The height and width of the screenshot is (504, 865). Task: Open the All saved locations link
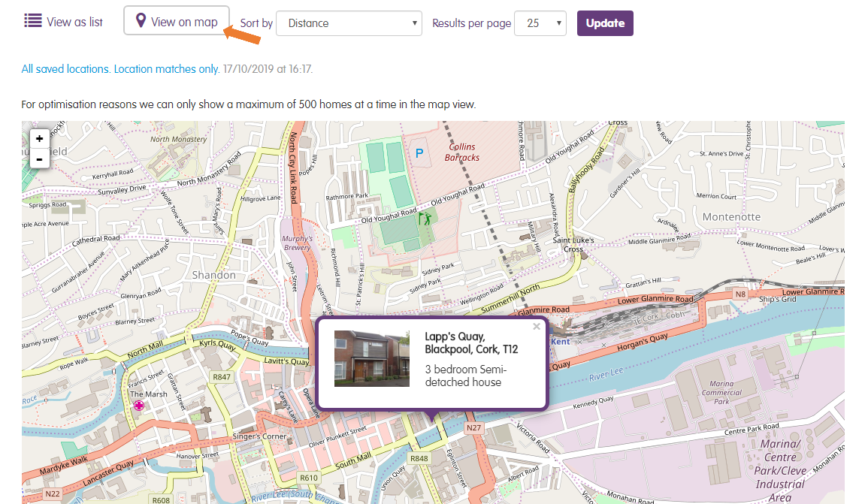(x=65, y=69)
